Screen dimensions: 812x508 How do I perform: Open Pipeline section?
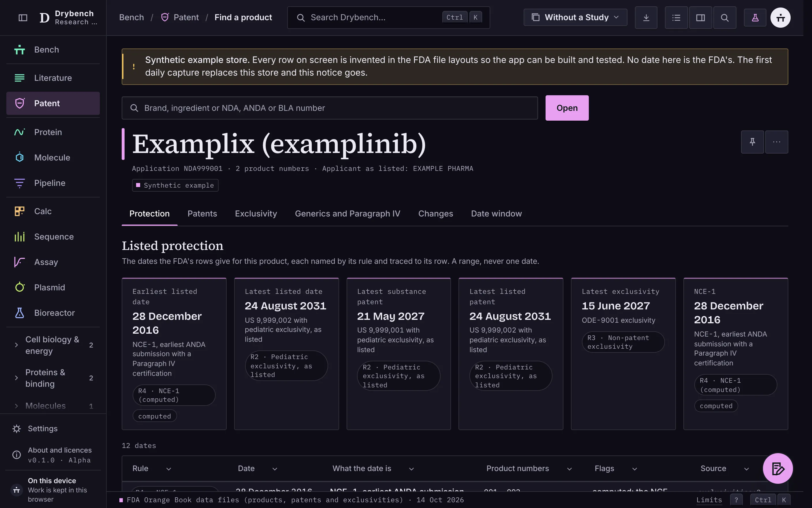coord(53,183)
